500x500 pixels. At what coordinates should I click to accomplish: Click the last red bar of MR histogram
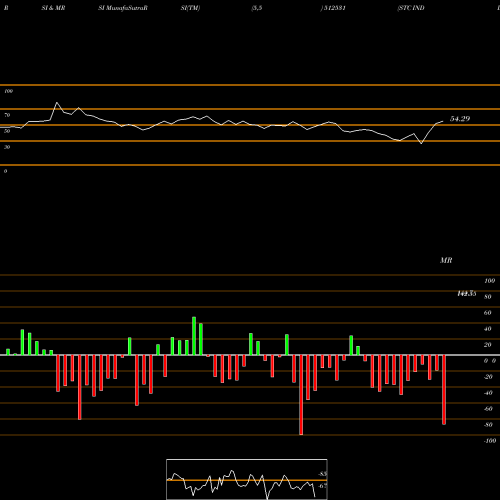pyautogui.click(x=444, y=390)
